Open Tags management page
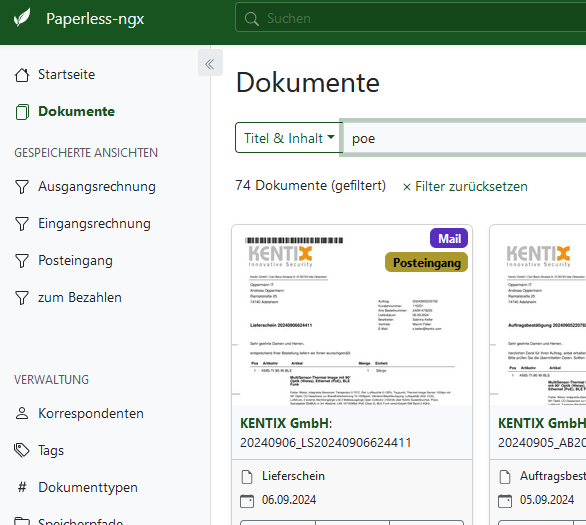The height and width of the screenshot is (525, 586). point(51,451)
